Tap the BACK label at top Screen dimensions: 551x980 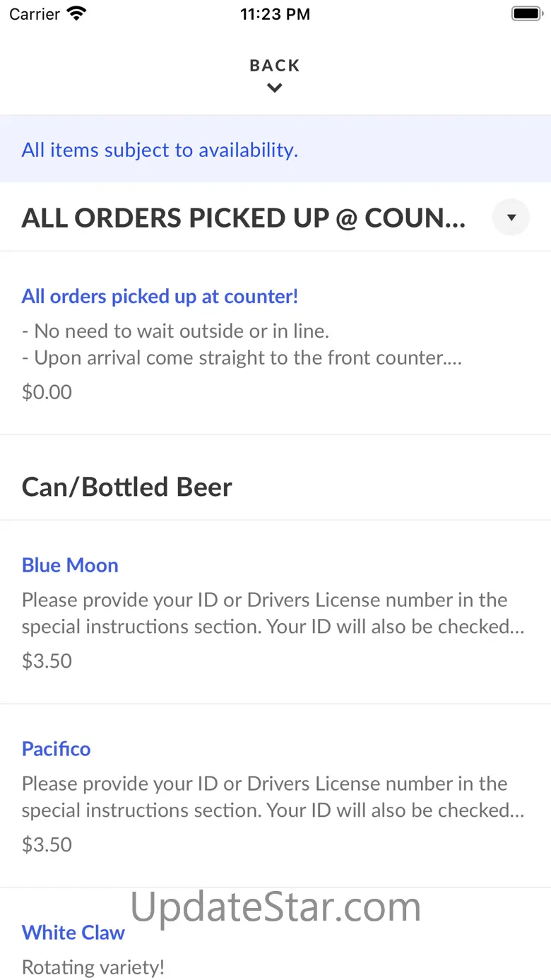[x=275, y=66]
